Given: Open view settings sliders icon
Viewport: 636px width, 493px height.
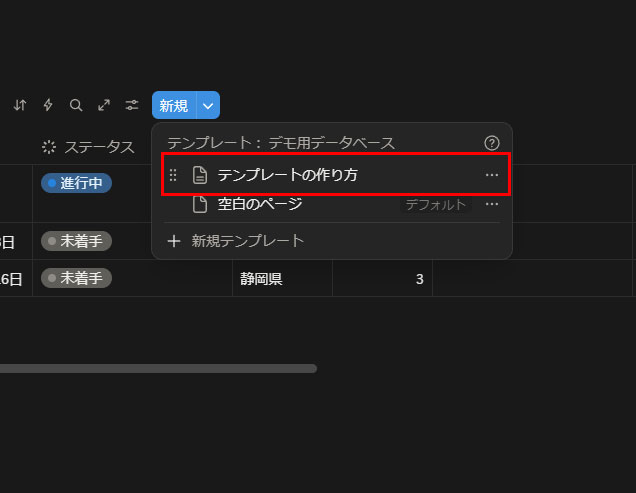Looking at the screenshot, I should (x=132, y=105).
